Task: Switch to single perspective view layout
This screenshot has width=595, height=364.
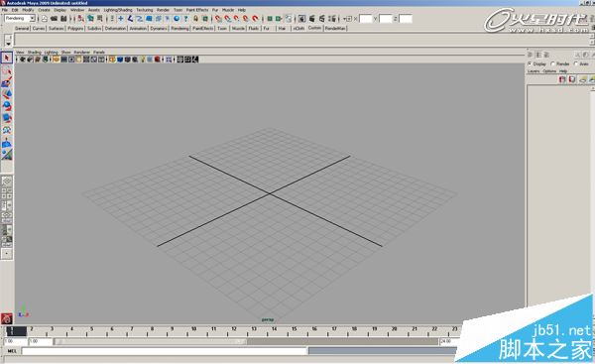Action: [7, 182]
